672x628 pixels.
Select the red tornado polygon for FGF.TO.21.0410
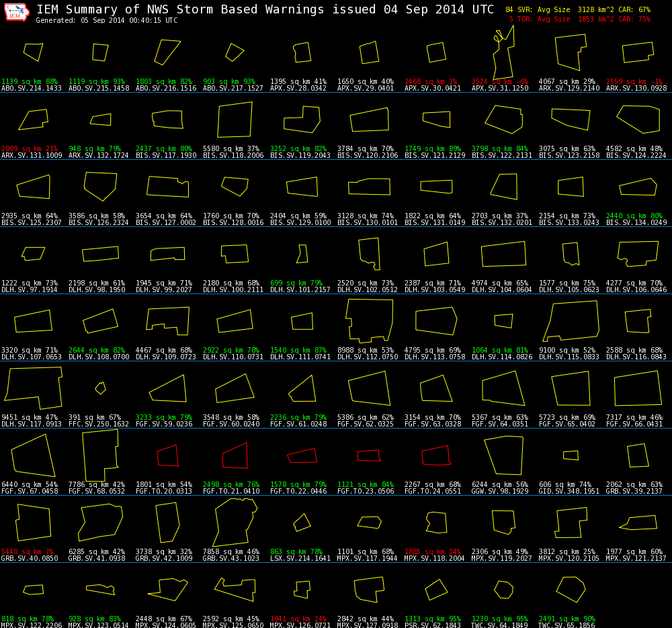pos(235,455)
